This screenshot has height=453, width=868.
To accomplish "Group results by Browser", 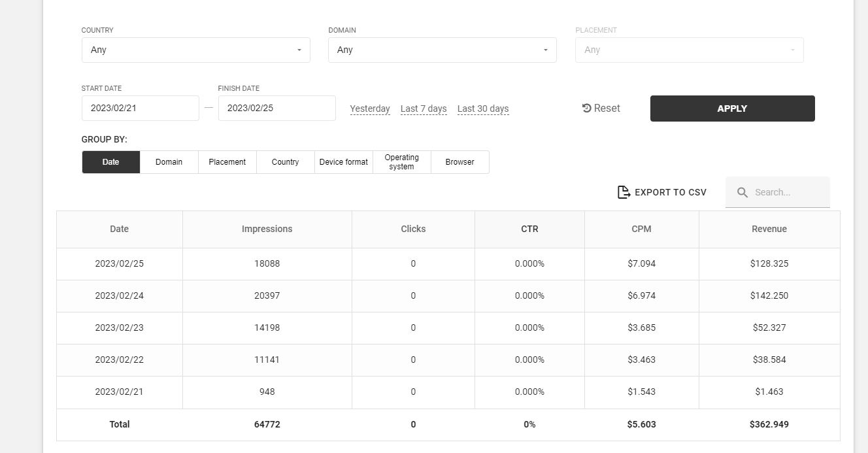I will pos(459,162).
